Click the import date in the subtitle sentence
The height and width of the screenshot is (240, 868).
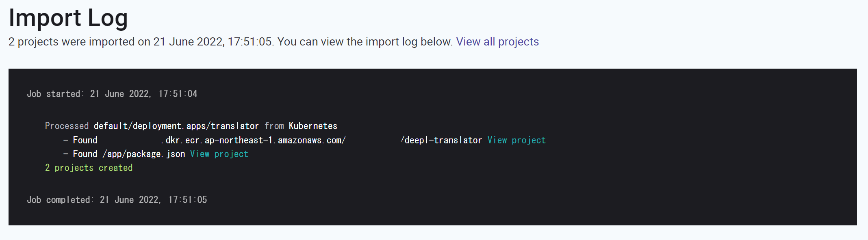(x=189, y=42)
